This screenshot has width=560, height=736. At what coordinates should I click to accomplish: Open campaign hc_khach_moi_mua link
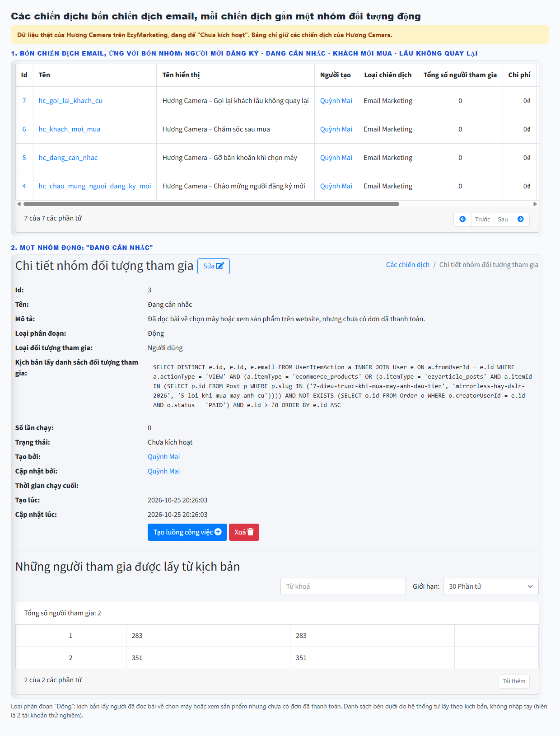[x=70, y=129]
